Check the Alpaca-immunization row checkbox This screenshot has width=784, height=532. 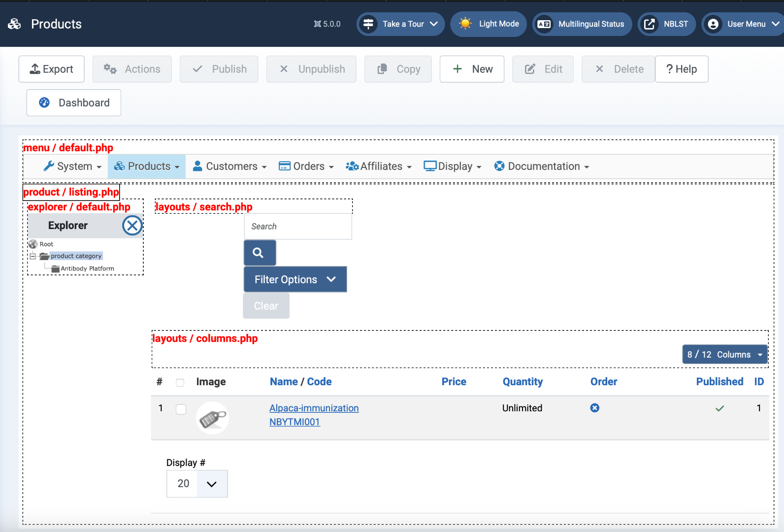coord(181,409)
